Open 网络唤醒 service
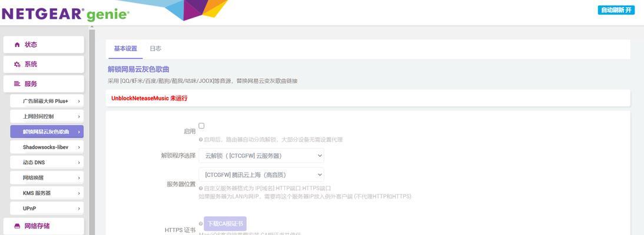The image size is (644, 235). [x=47, y=177]
